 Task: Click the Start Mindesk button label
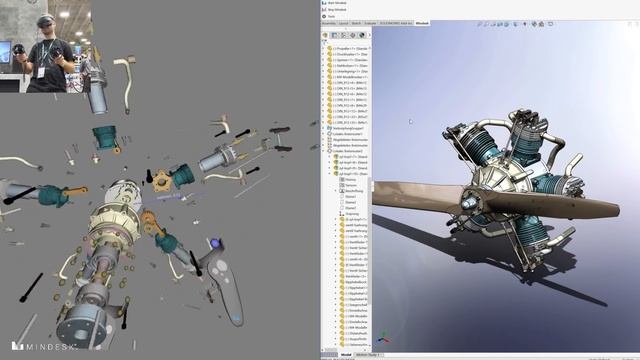337,2
